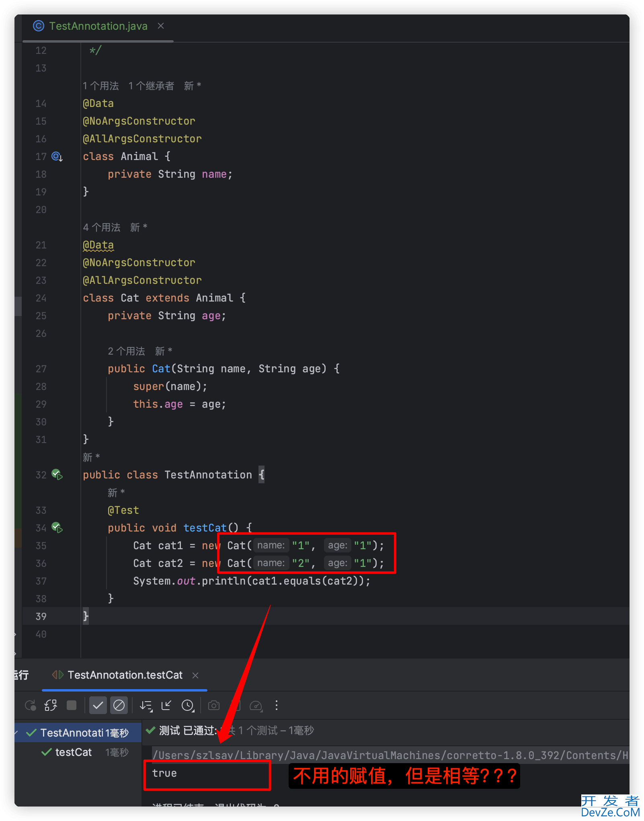This screenshot has height=821, width=644.
Task: Click the underlined @Data annotation on line 21
Action: (x=98, y=245)
